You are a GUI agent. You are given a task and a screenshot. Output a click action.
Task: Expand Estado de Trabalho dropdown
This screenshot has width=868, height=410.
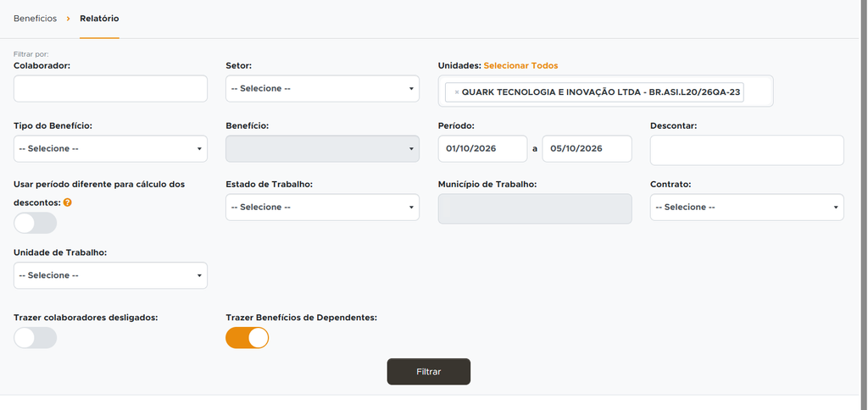322,207
